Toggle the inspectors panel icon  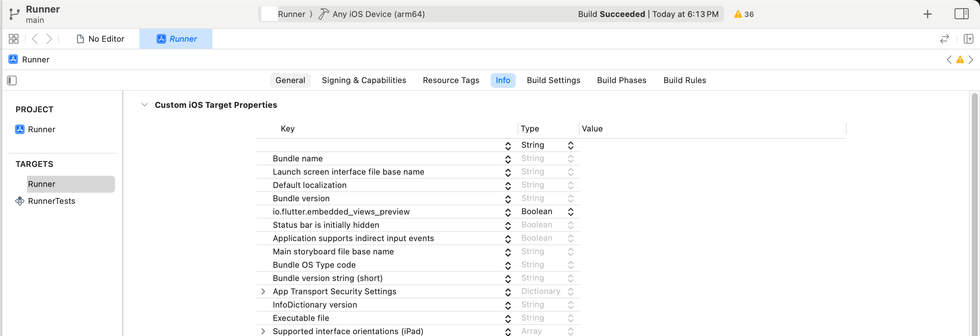click(x=961, y=14)
